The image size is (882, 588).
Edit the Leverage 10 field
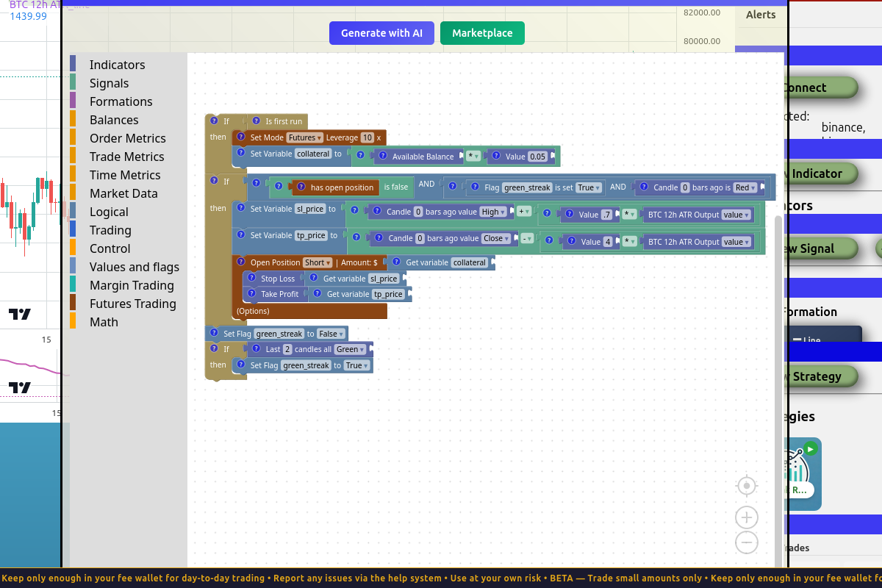(367, 137)
